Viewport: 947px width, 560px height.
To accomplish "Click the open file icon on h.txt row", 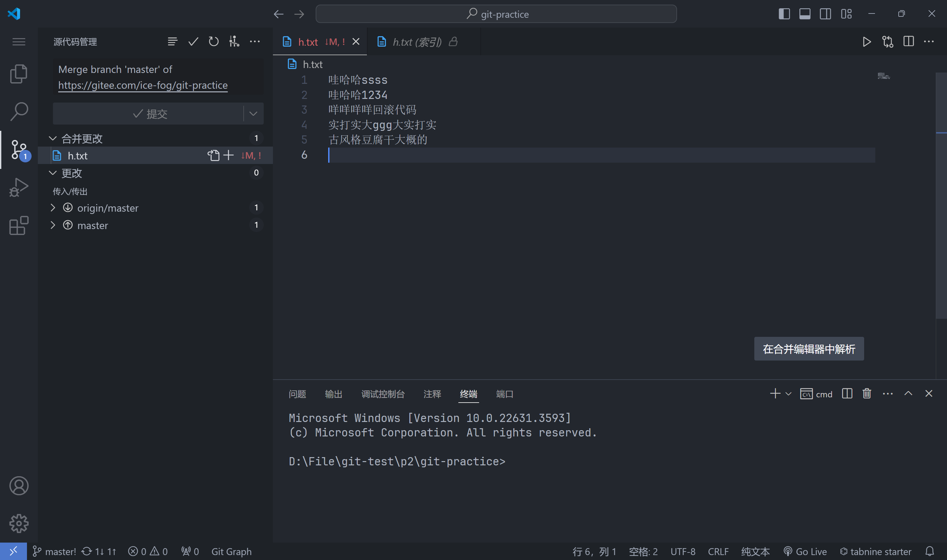I will [x=213, y=155].
